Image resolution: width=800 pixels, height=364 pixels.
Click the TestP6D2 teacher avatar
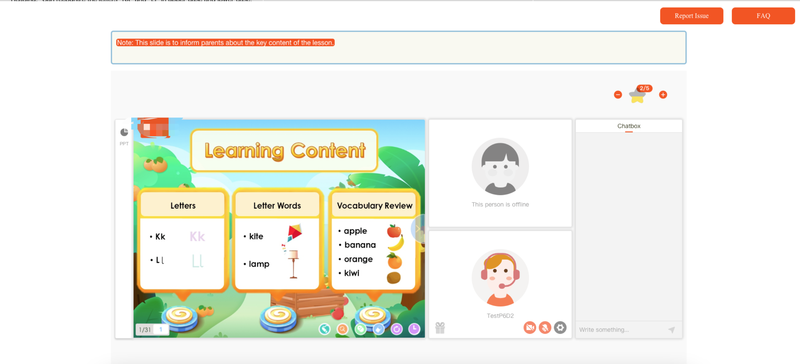coord(500,278)
